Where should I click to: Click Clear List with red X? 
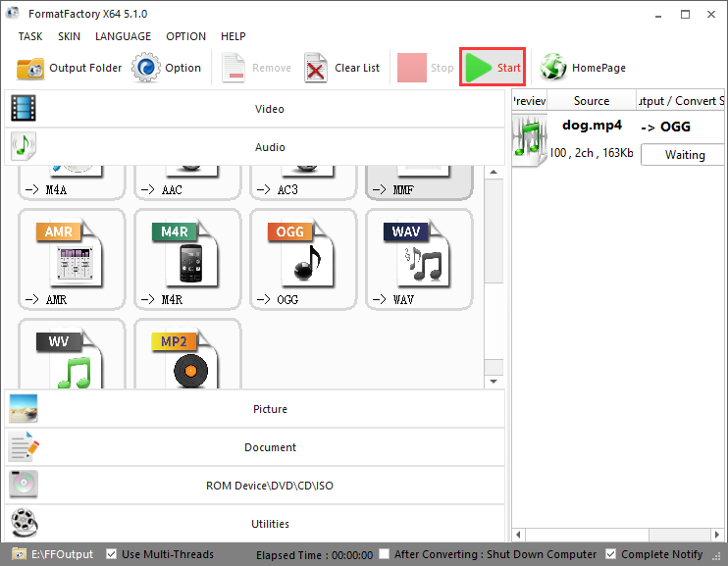coord(341,68)
